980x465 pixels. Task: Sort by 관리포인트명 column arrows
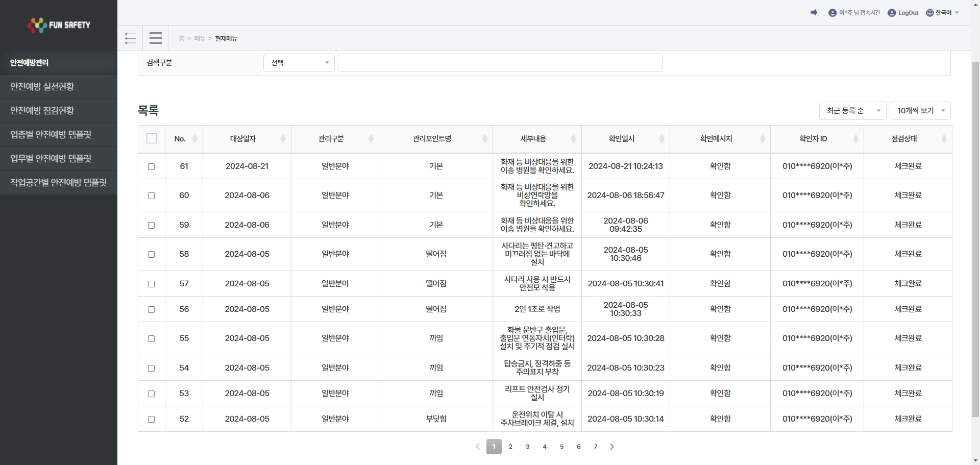[485, 139]
